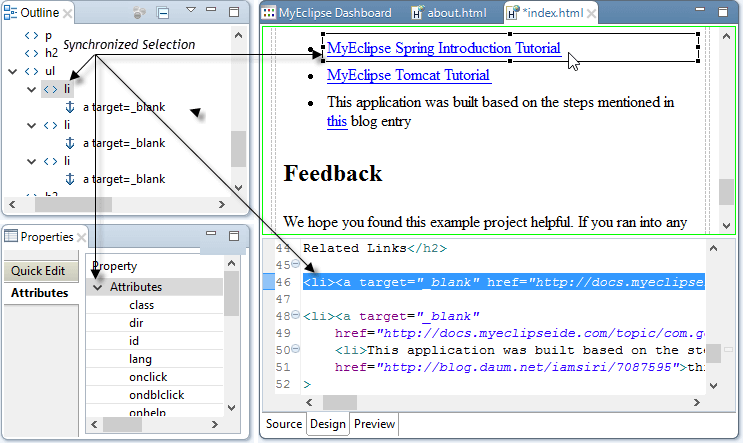Click the Property column header
743x443 pixels.
click(114, 266)
